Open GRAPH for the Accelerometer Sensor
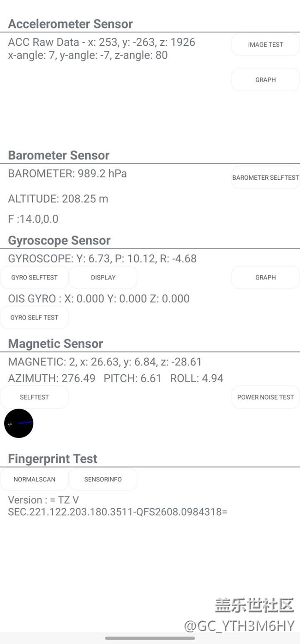The width and height of the screenshot is (300, 644). pyautogui.click(x=265, y=80)
